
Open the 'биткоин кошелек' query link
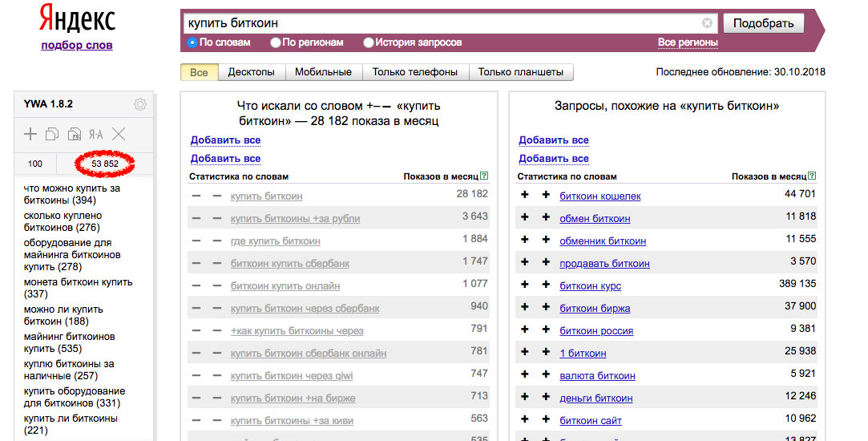point(600,196)
